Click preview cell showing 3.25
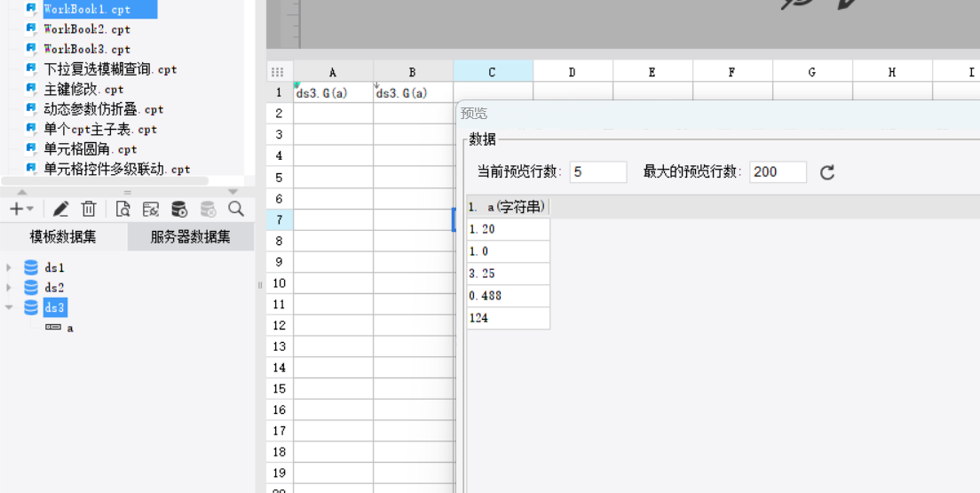The width and height of the screenshot is (980, 493). (508, 274)
